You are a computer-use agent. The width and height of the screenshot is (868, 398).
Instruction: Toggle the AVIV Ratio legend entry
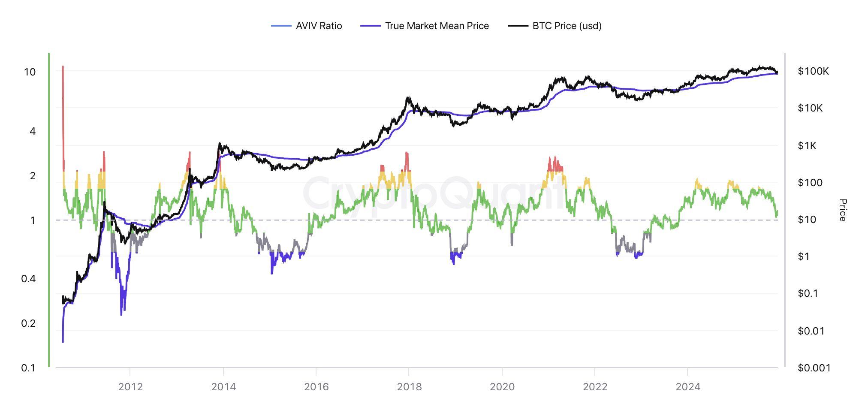coord(319,26)
